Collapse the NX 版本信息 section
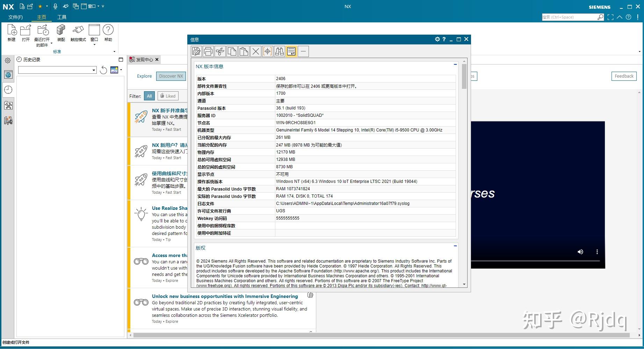 click(455, 64)
